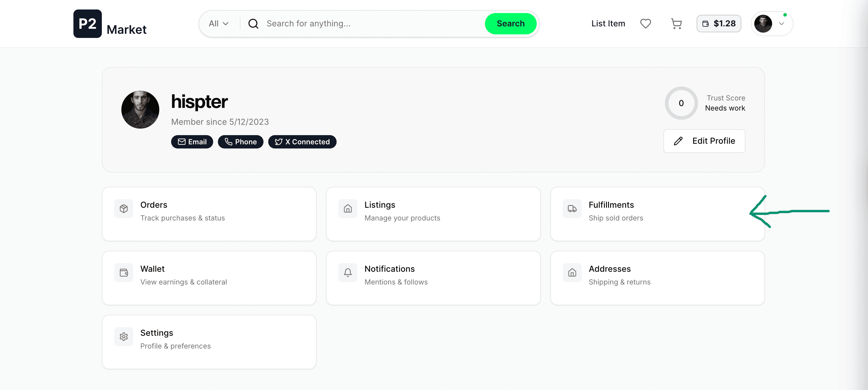
Task: Click the X Connected badge
Action: pyautogui.click(x=302, y=142)
